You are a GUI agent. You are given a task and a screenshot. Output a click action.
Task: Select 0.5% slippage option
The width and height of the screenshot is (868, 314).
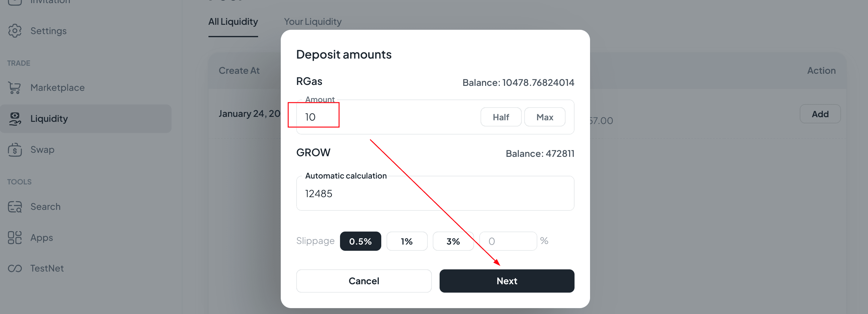click(x=360, y=241)
